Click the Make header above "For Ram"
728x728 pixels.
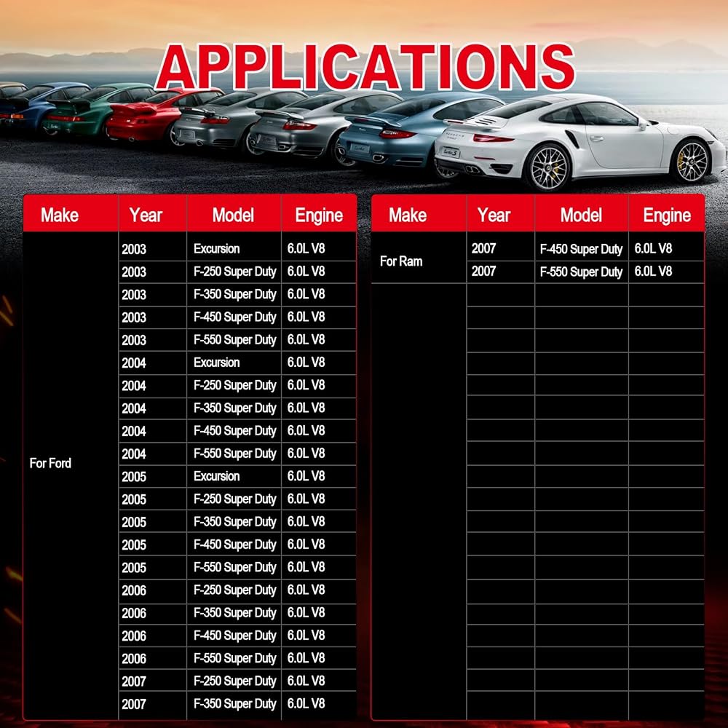click(x=408, y=215)
